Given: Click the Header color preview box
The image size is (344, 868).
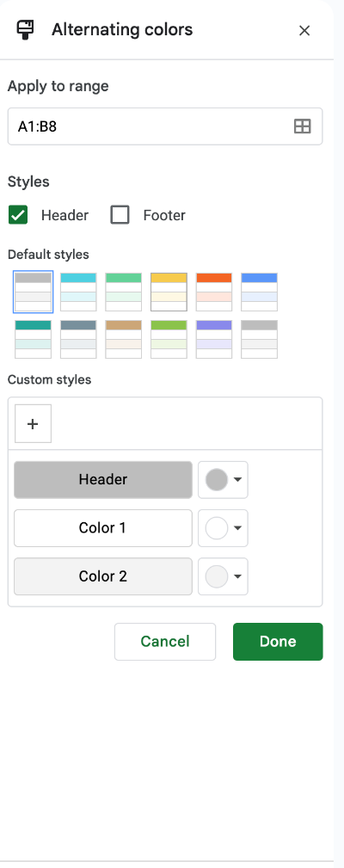Looking at the screenshot, I should (x=103, y=480).
